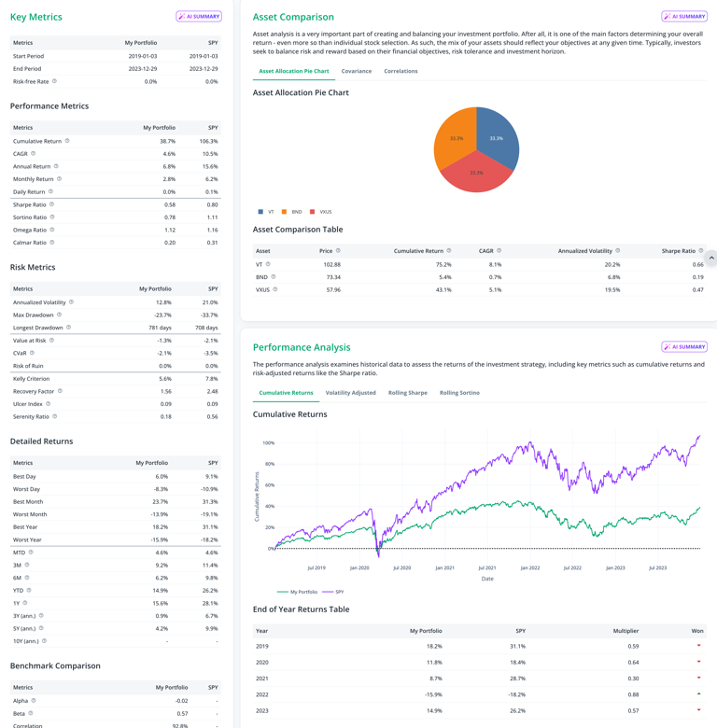Viewport: 717px width, 728px height.
Task: Click info icon beside VXUS asset row
Action: (x=274, y=288)
